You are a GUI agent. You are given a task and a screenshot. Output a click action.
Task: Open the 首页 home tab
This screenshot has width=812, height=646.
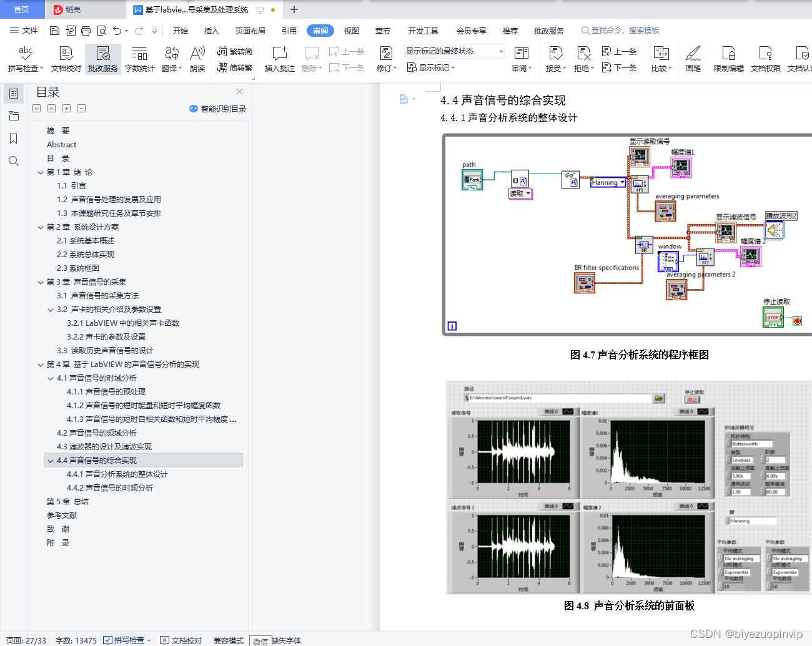(x=21, y=9)
